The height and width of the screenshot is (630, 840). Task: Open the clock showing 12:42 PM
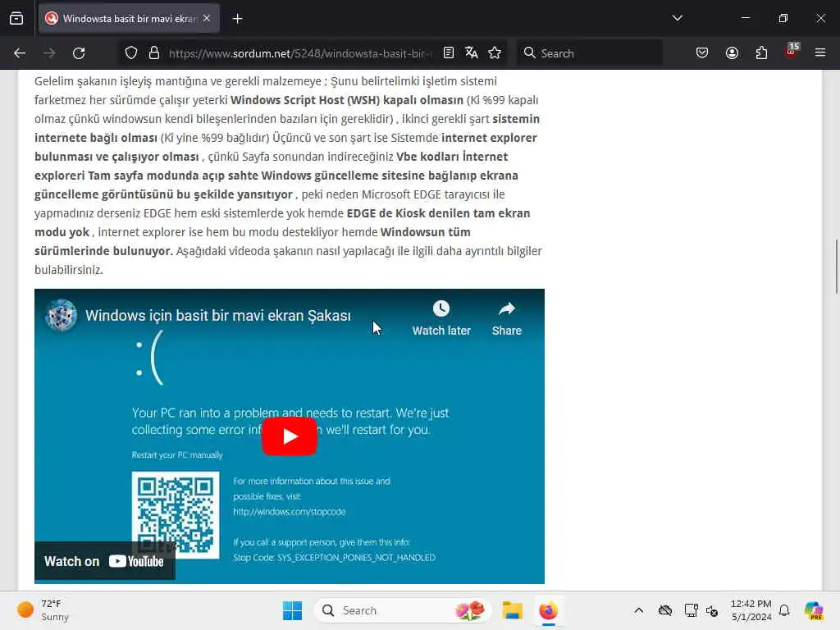[x=751, y=610]
